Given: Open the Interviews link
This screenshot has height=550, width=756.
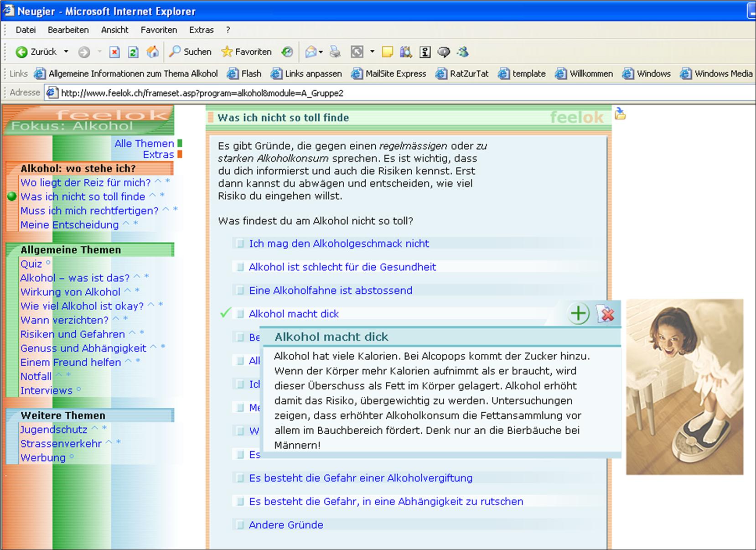Looking at the screenshot, I should click(x=46, y=391).
